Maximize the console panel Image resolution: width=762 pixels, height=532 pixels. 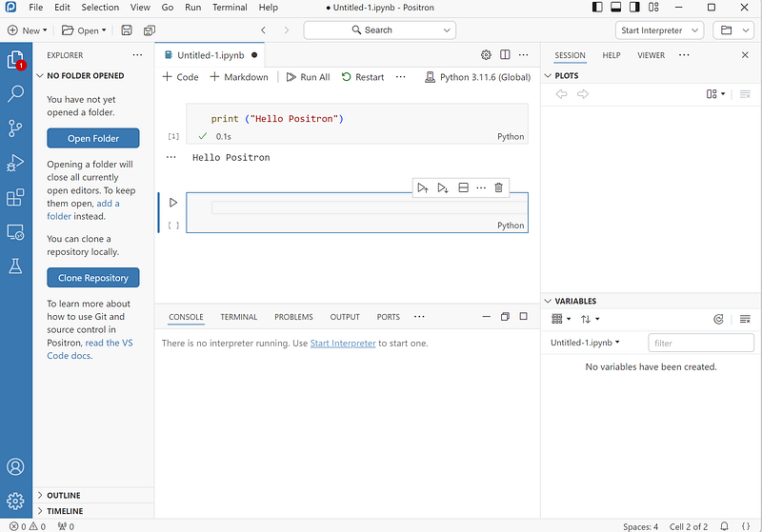click(523, 317)
